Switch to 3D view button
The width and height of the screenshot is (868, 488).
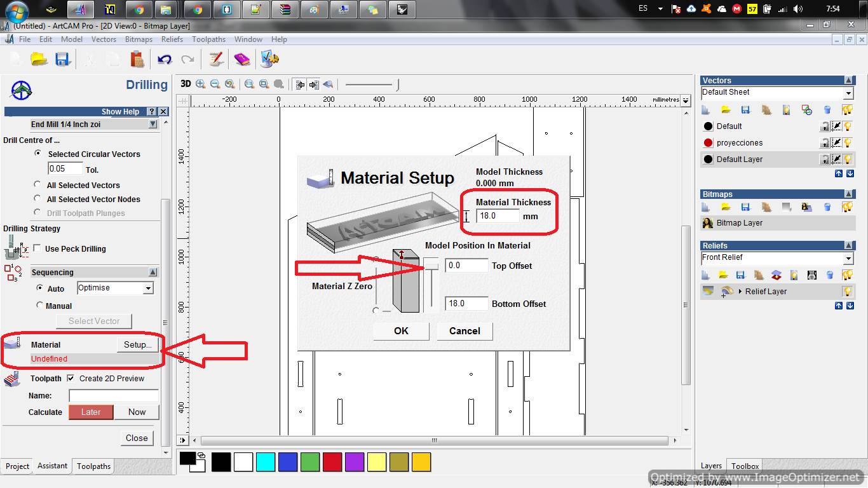[186, 84]
